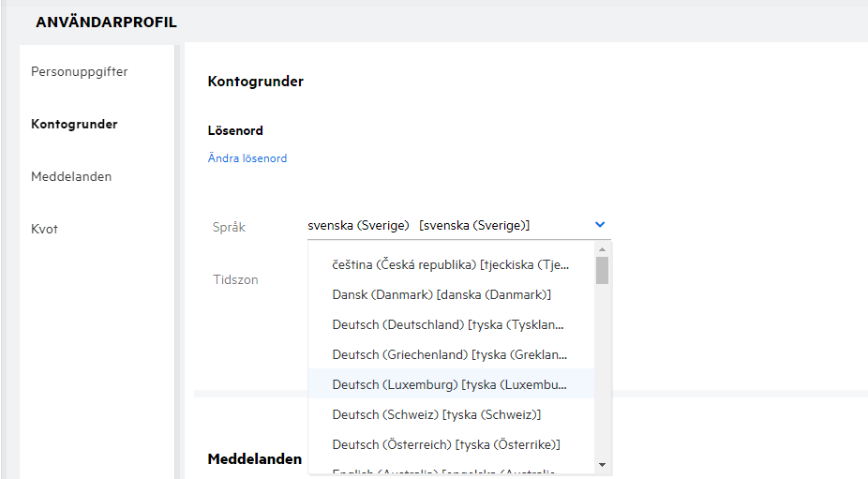The width and height of the screenshot is (868, 479).
Task: Click the language list scroll-down arrow
Action: 602,464
